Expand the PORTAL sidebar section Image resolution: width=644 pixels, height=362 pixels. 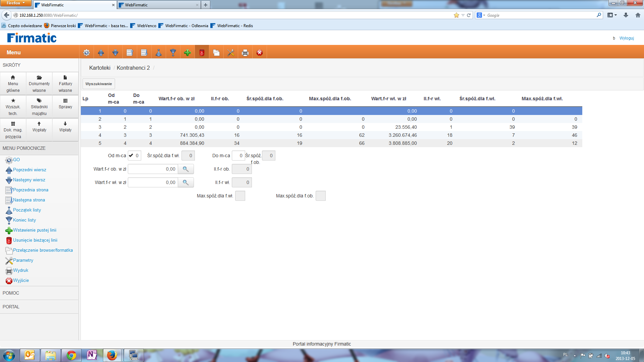(x=11, y=307)
